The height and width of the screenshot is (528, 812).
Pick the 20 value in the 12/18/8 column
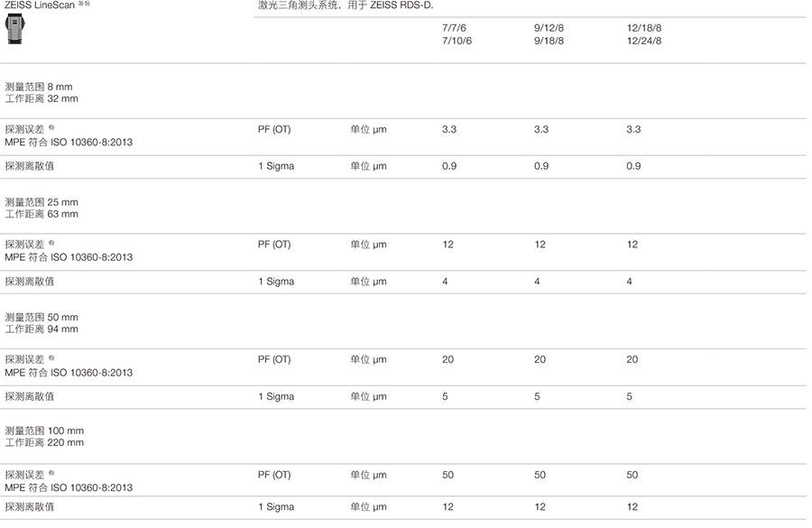click(632, 359)
